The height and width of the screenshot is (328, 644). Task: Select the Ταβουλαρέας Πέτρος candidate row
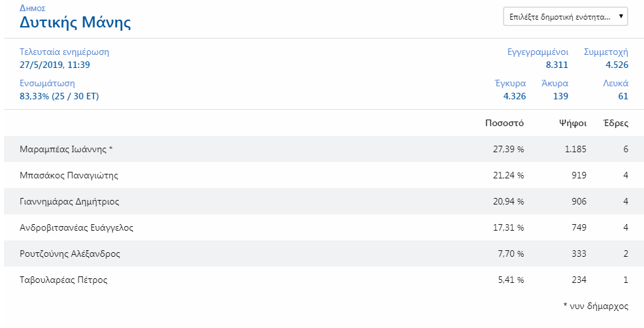324,280
